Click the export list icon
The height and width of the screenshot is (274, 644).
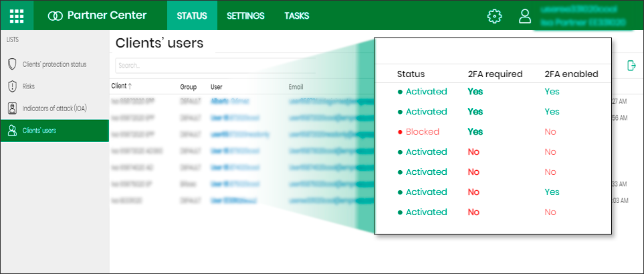[x=631, y=66]
